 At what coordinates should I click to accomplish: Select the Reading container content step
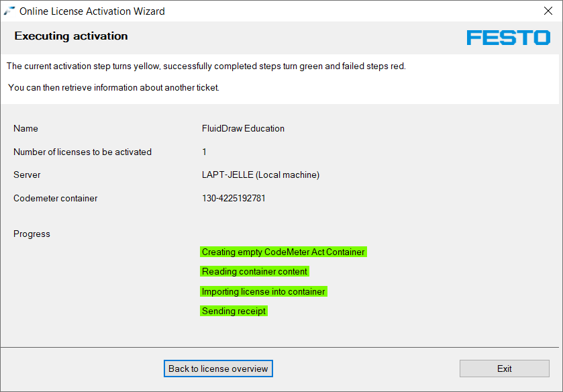pyautogui.click(x=254, y=271)
